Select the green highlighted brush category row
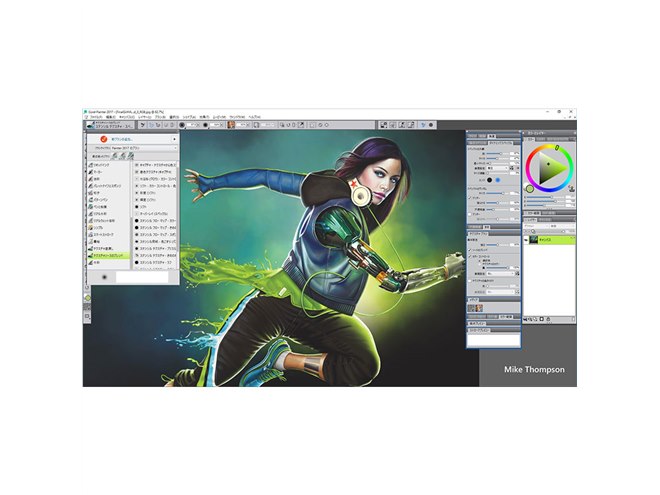This screenshot has width=660, height=495. click(109, 255)
